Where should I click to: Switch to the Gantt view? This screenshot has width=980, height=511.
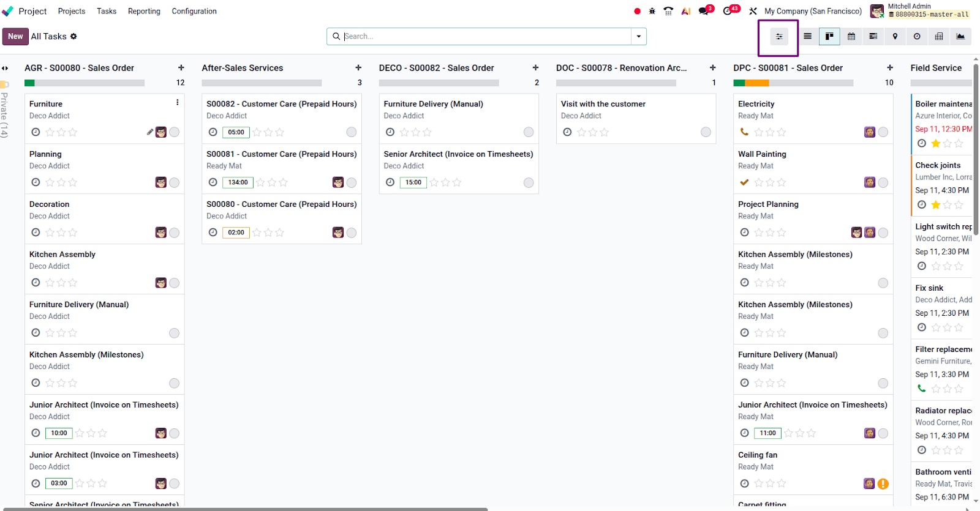coord(873,37)
